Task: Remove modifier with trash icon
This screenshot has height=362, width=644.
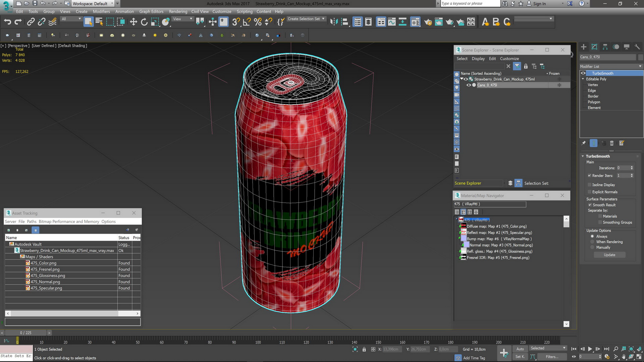Action: pyautogui.click(x=612, y=143)
